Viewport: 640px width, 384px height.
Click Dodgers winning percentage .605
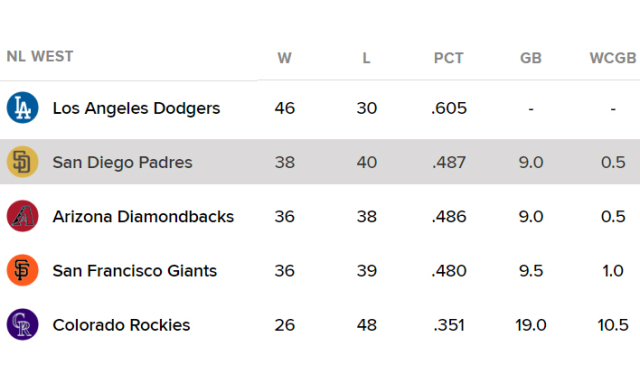449,108
